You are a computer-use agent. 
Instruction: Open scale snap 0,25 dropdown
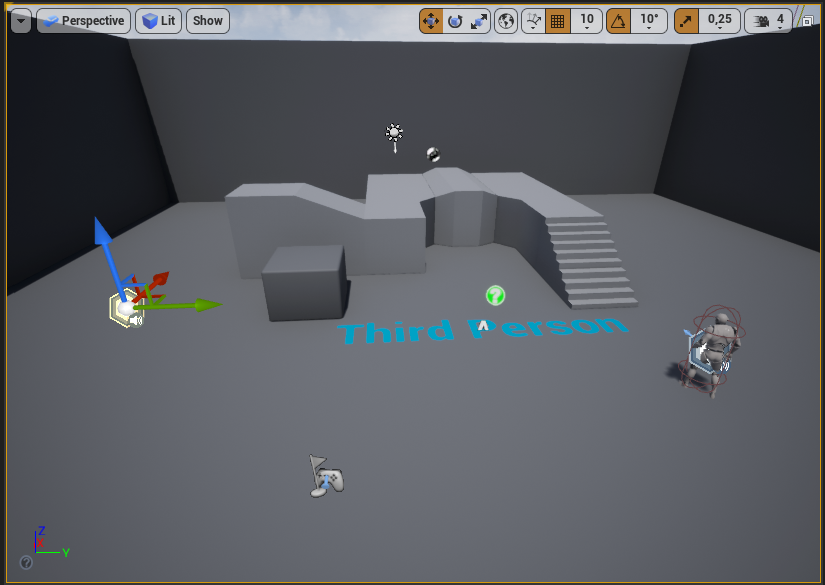click(720, 22)
